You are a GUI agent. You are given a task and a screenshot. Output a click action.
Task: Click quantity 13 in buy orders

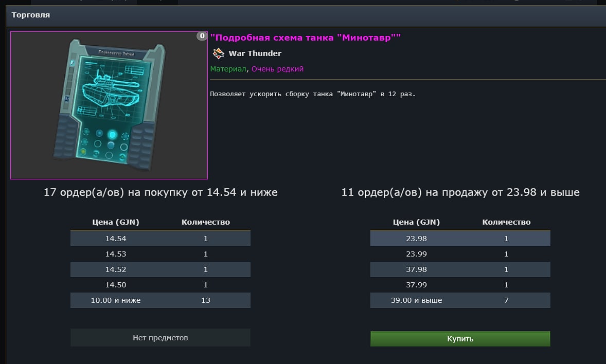[x=206, y=300]
